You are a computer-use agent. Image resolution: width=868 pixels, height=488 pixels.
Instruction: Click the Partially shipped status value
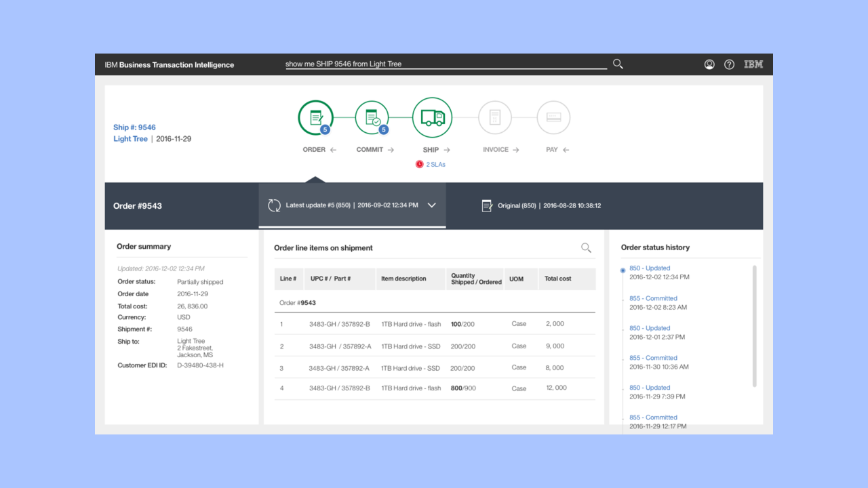200,282
